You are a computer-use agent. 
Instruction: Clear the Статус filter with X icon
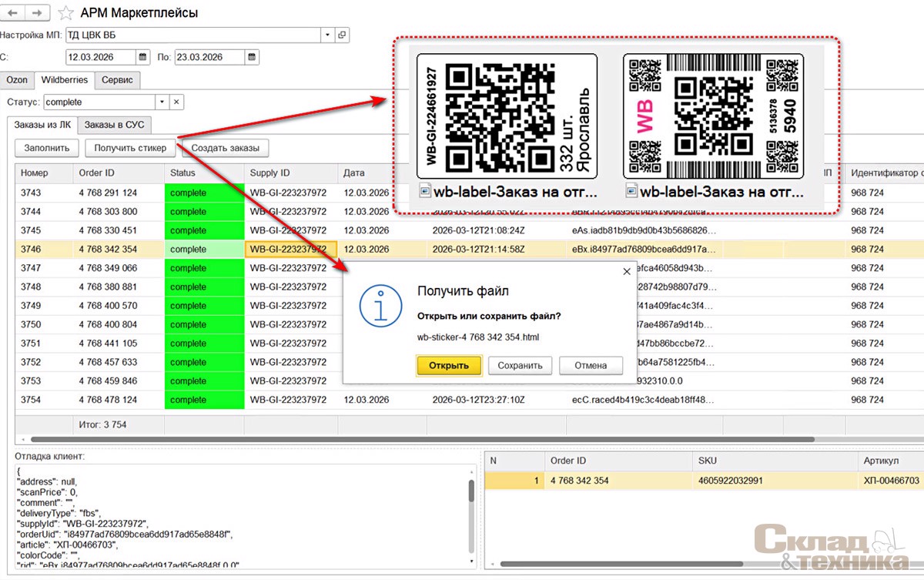pos(176,102)
